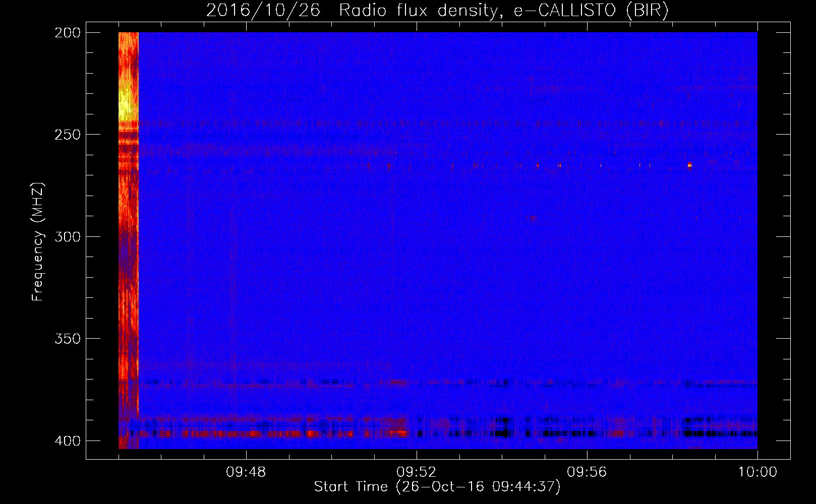The width and height of the screenshot is (816, 504).
Task: Click the 400 frequency tick label
Action: point(68,441)
